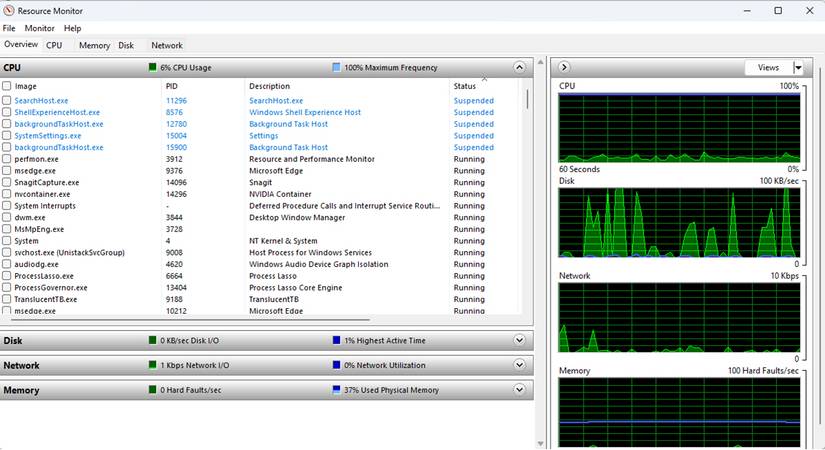This screenshot has width=825, height=450.
Task: Click the blue Used Physical Memory indicator
Action: pos(336,390)
